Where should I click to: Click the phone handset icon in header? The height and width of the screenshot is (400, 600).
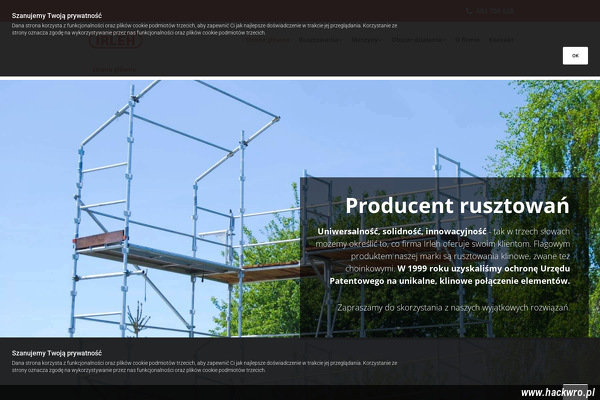(x=469, y=11)
